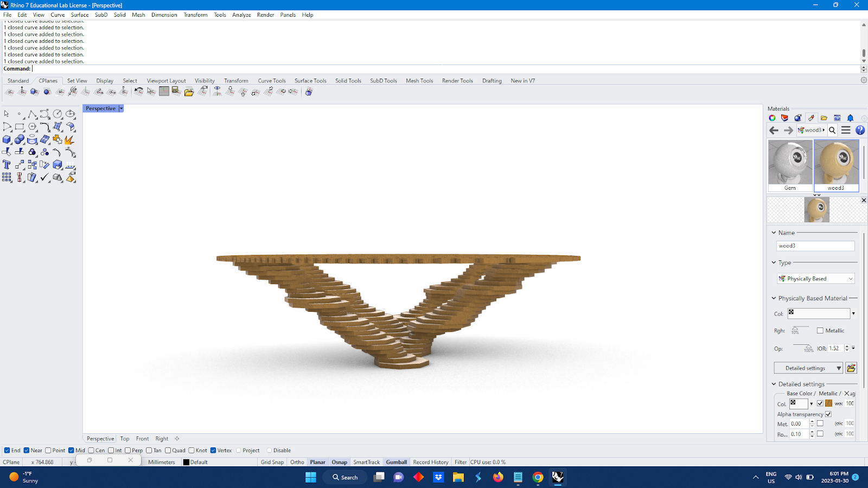Screen dimensions: 868x488
Task: Enable the Metallic checkbox
Action: 820,330
